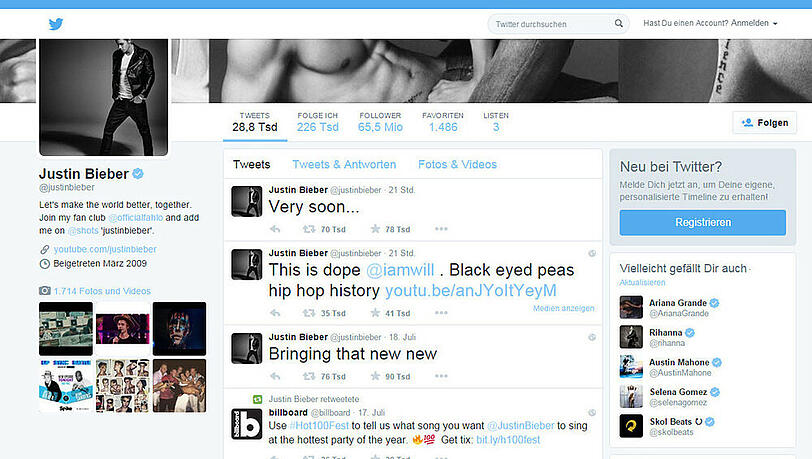Open Austin Mahone suggested profile
Screen dimensions: 812x459
670,367
